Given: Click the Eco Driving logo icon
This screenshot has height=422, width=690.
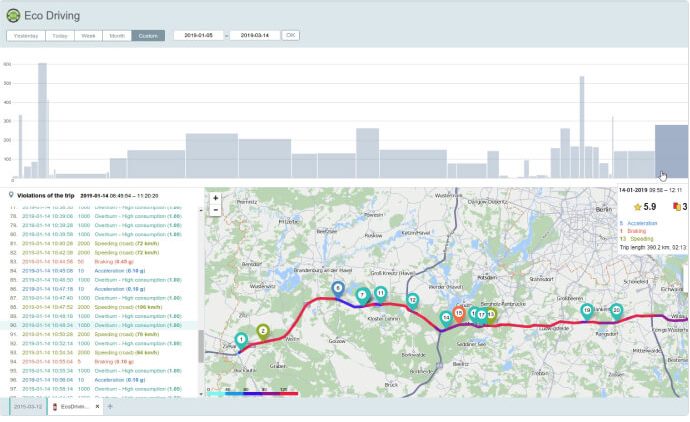Looking at the screenshot, I should [x=14, y=16].
